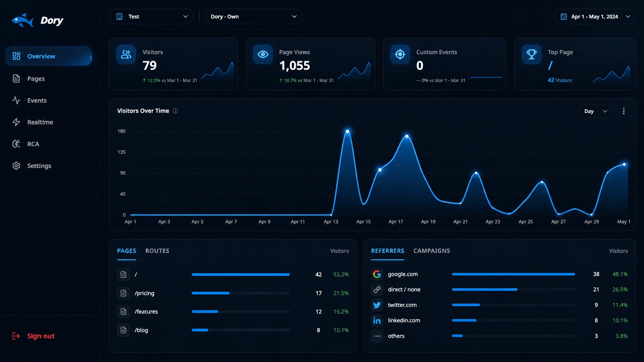Click the sign out arrow icon
This screenshot has height=362, width=644.
point(16,336)
